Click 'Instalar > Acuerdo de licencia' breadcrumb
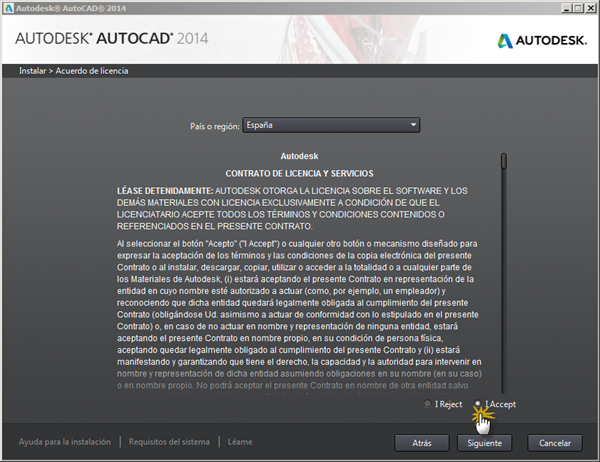Image resolution: width=600 pixels, height=462 pixels. pos(73,71)
